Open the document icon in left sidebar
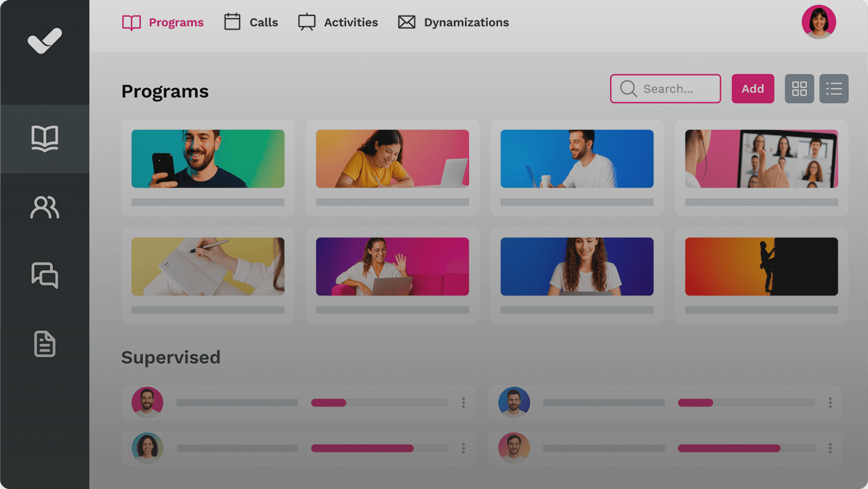Screen dimensions: 868x489 coord(45,344)
